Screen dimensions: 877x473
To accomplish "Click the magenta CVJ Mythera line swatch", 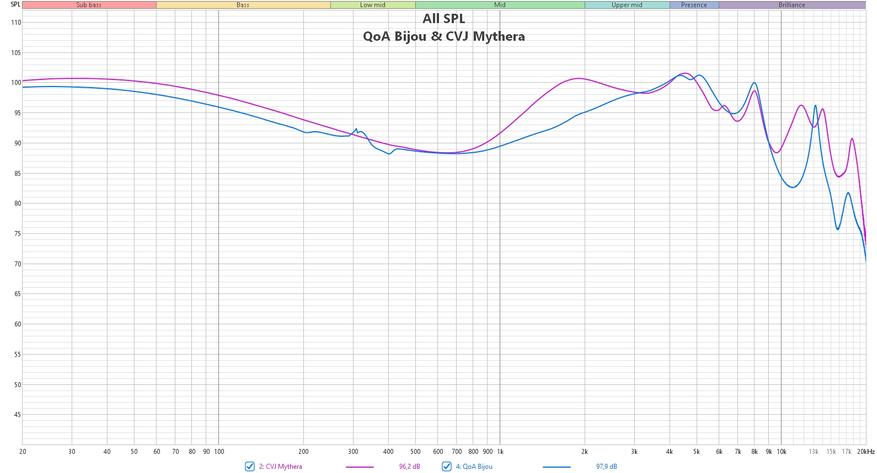I will coord(360,467).
